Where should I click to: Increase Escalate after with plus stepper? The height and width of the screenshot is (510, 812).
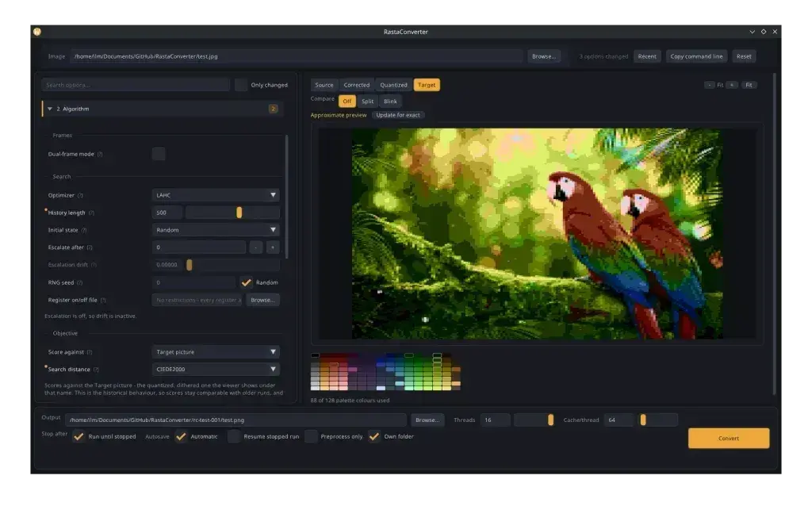[273, 247]
